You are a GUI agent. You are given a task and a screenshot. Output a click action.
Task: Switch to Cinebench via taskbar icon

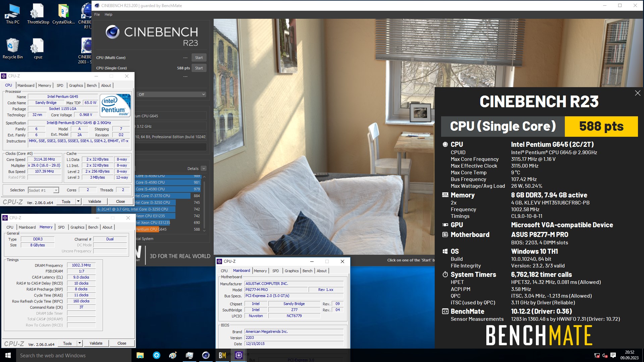click(x=206, y=355)
